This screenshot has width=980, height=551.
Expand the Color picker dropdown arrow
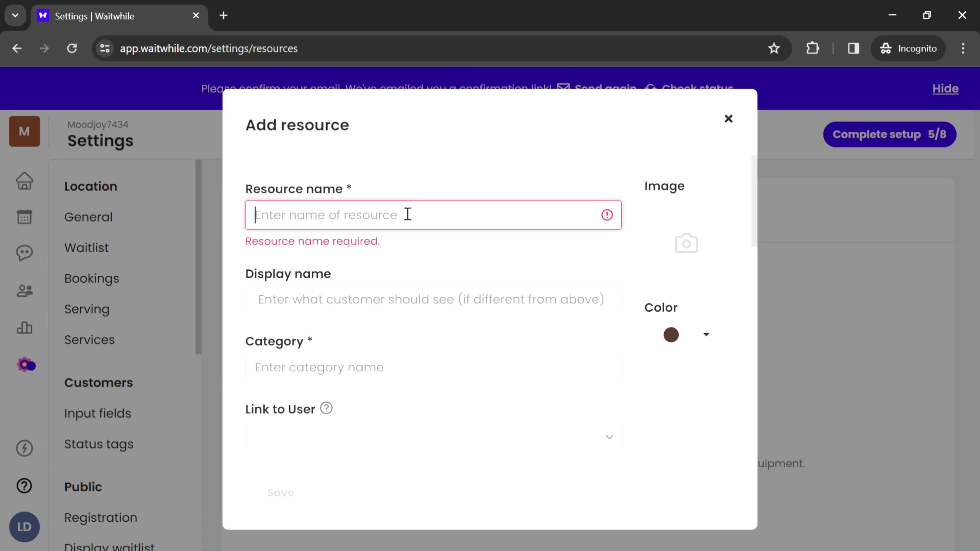706,334
